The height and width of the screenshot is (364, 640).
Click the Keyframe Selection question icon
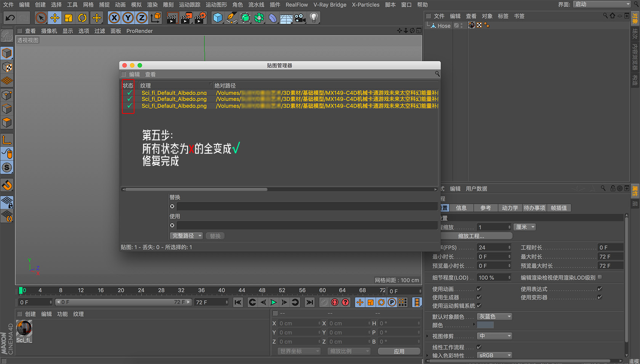[x=345, y=302]
